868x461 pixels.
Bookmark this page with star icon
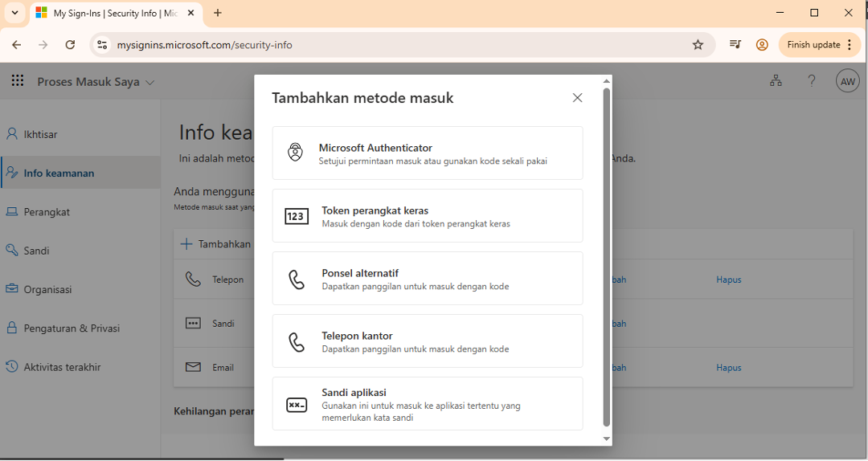(x=698, y=45)
